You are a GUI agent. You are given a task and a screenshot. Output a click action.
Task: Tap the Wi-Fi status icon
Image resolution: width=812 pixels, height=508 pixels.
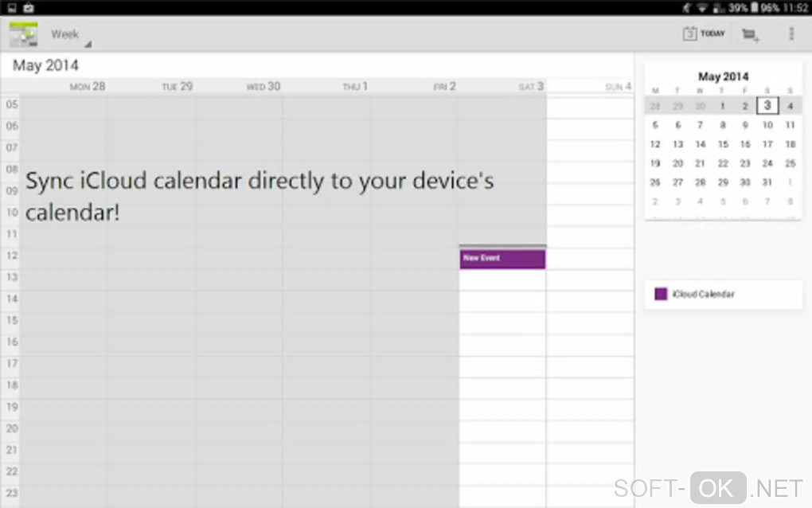[701, 7]
